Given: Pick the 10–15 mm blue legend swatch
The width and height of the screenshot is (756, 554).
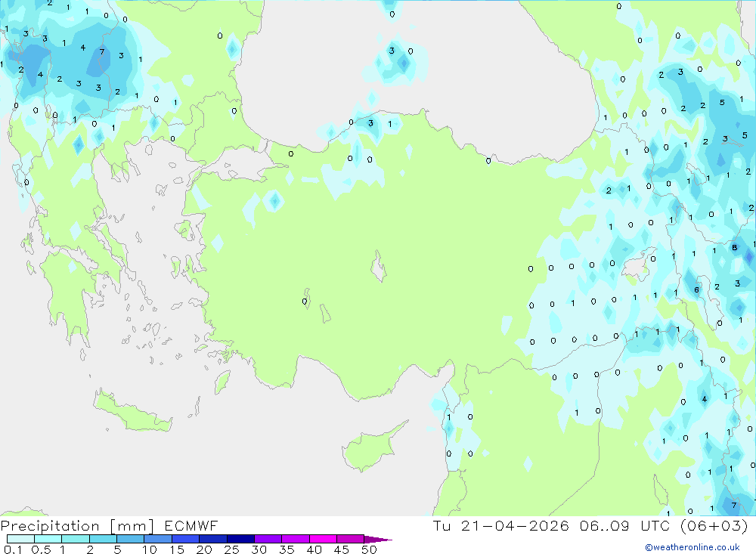Looking at the screenshot, I should (x=158, y=539).
